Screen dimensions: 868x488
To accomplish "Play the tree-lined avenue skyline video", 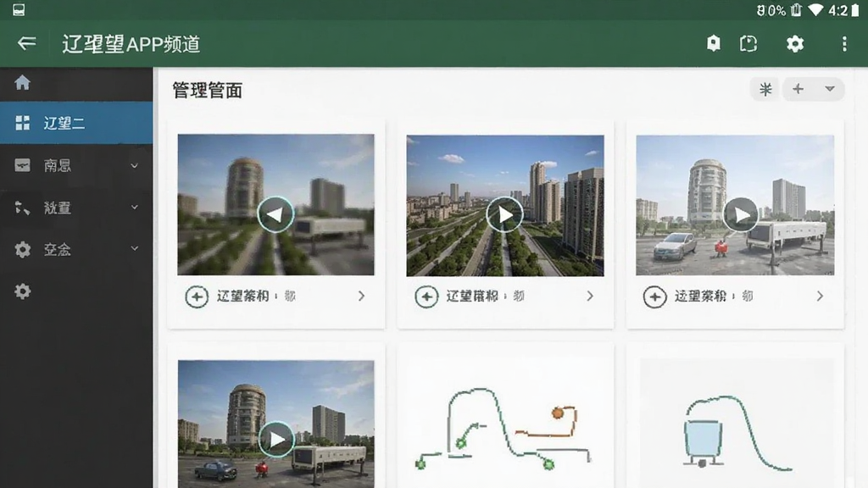I will point(504,214).
